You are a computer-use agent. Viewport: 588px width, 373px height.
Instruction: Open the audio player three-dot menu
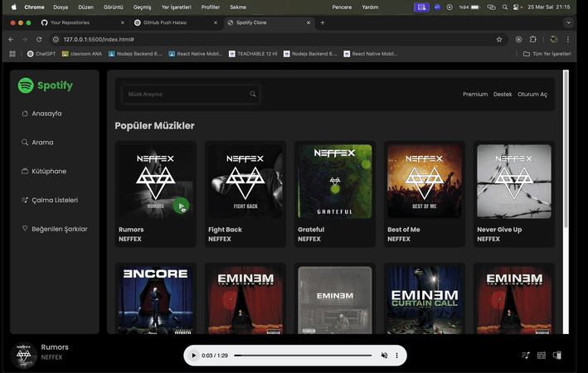(396, 356)
